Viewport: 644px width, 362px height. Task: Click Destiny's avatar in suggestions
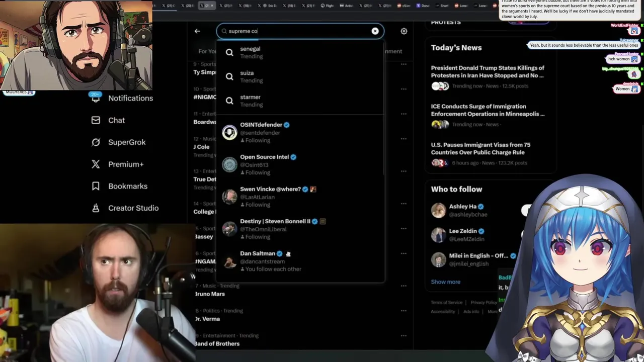[229, 229]
